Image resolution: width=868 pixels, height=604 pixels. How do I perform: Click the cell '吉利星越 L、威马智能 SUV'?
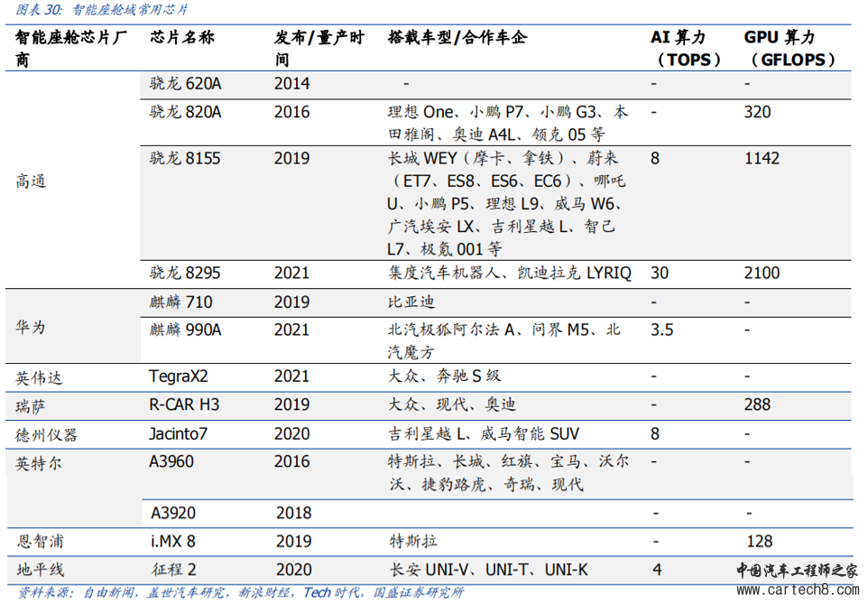(x=484, y=433)
